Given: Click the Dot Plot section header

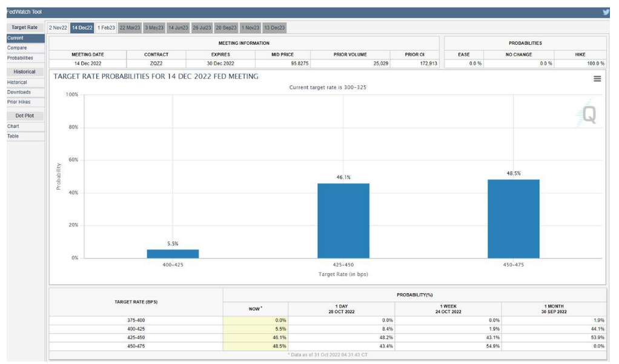Looking at the screenshot, I should click(x=24, y=116).
